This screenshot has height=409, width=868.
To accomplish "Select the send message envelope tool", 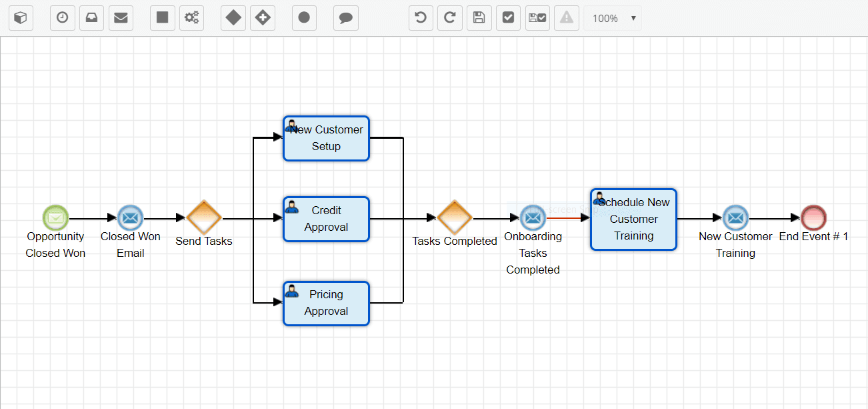I will tap(121, 18).
